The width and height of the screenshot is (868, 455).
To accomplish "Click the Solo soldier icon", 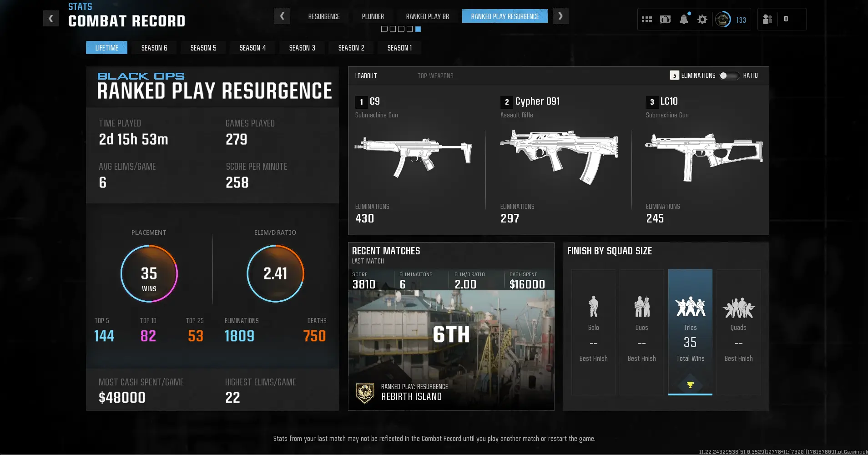I will pyautogui.click(x=593, y=306).
